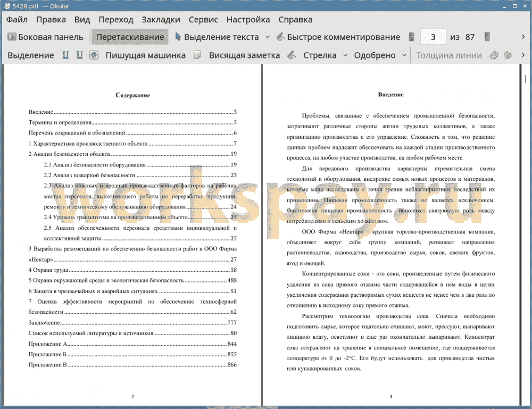Click the Okular app icon in title bar
This screenshot has width=532, height=409.
click(6, 6)
